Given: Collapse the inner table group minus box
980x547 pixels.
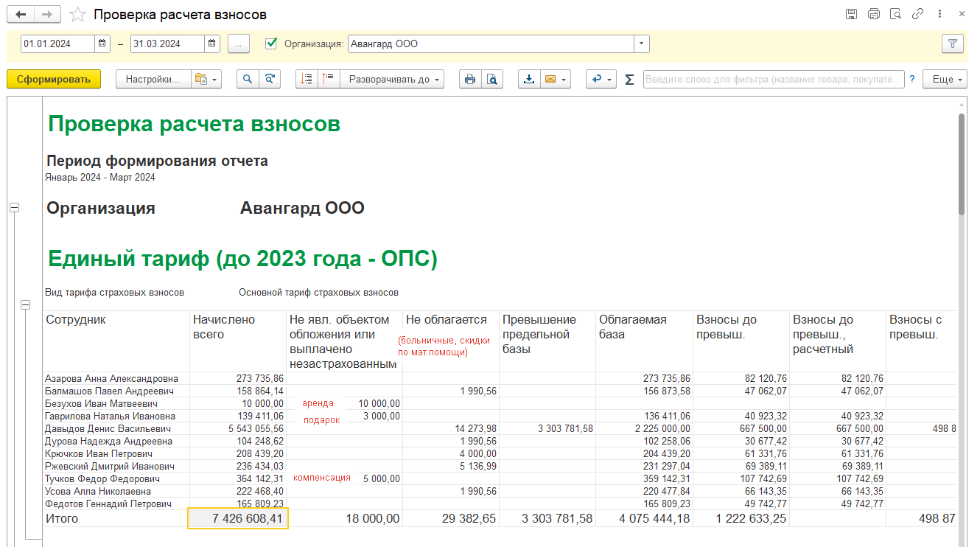Looking at the screenshot, I should click(26, 304).
